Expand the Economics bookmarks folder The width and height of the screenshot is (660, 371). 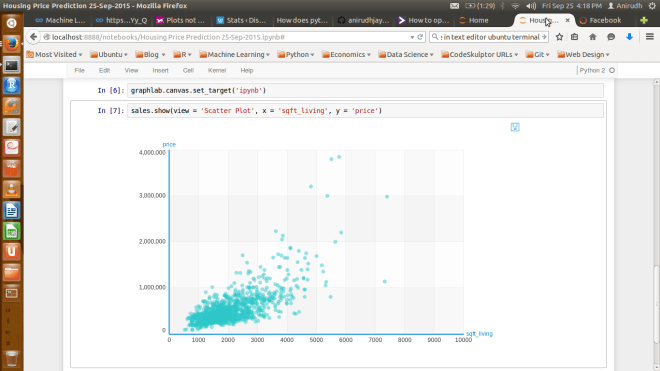coord(346,54)
